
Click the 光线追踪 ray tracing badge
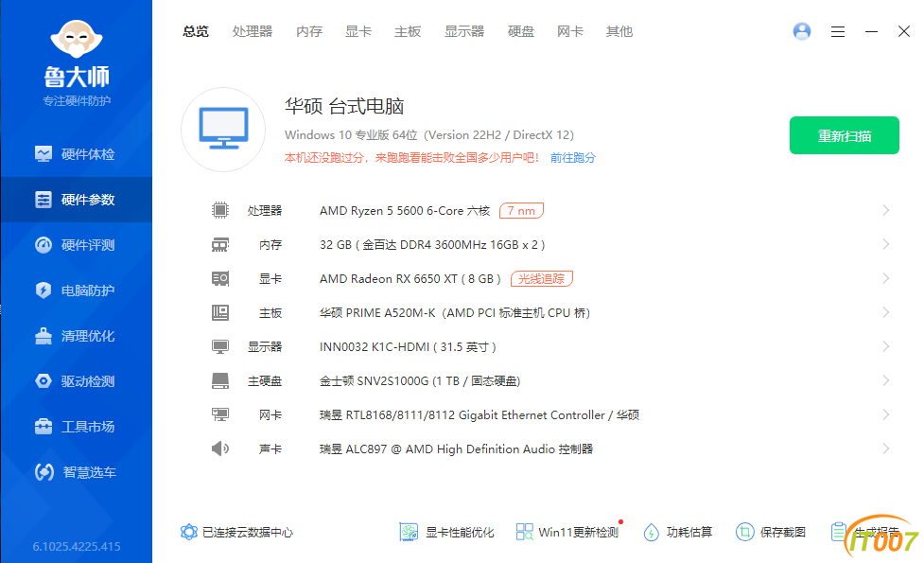pyautogui.click(x=542, y=278)
